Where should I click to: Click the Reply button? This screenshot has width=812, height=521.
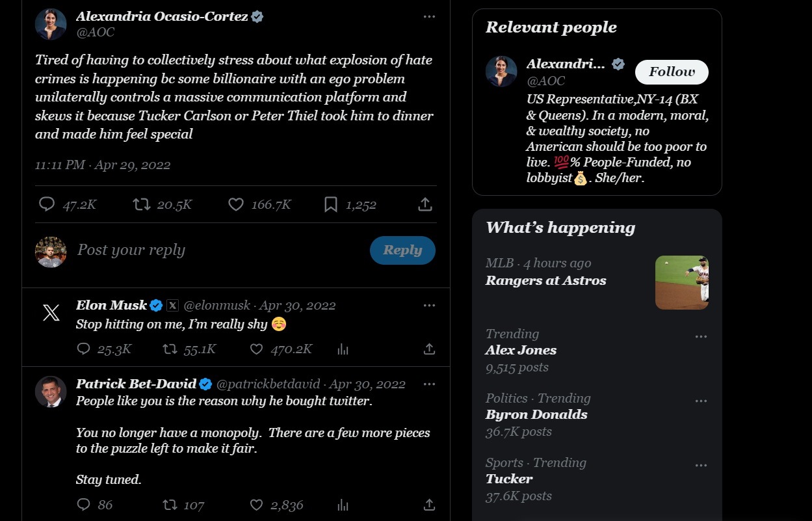pos(402,250)
